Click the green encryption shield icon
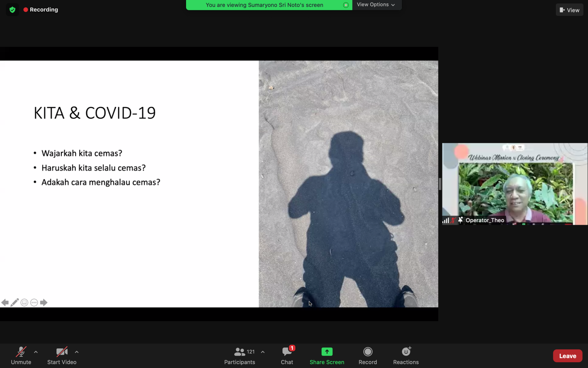588x368 pixels. (12, 10)
